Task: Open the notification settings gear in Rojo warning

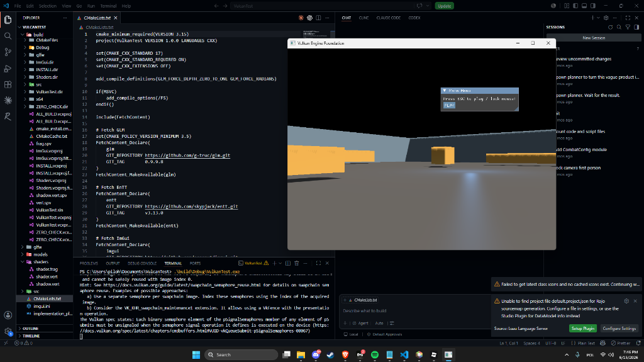Action: [626, 301]
